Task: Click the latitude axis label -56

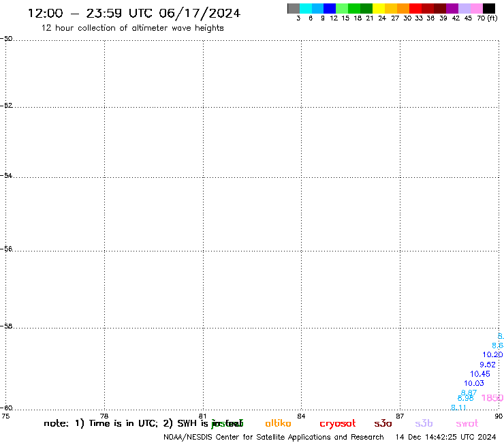Action: pyautogui.click(x=6, y=249)
